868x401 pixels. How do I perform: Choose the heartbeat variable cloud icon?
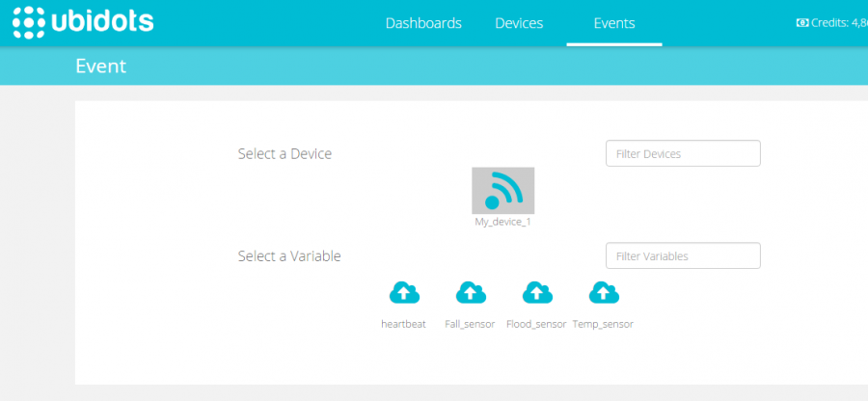[404, 293]
